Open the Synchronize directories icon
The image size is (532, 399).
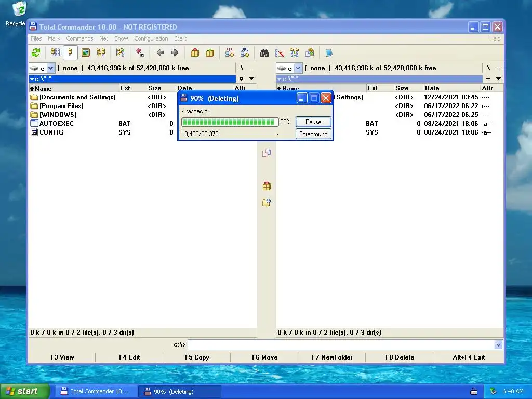(x=295, y=52)
